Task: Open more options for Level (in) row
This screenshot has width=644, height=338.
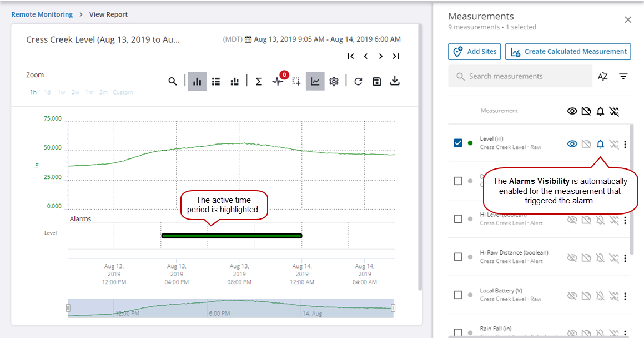Action: [x=625, y=145]
